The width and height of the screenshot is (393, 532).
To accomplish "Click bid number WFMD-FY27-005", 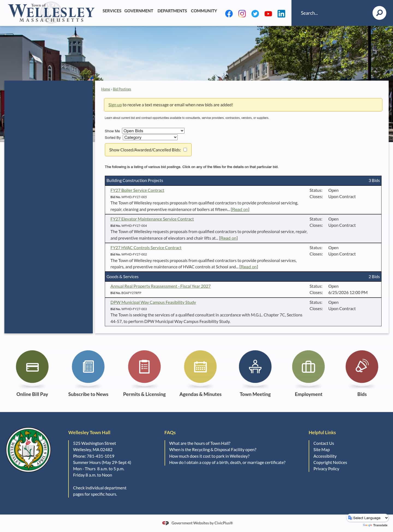I will click(134, 197).
